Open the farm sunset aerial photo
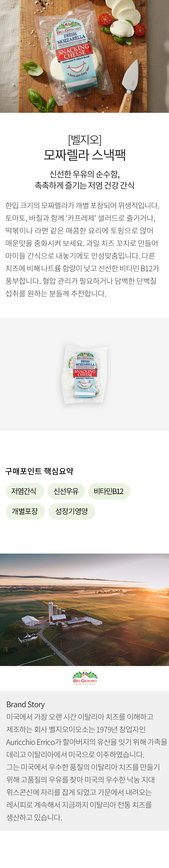 point(84,610)
